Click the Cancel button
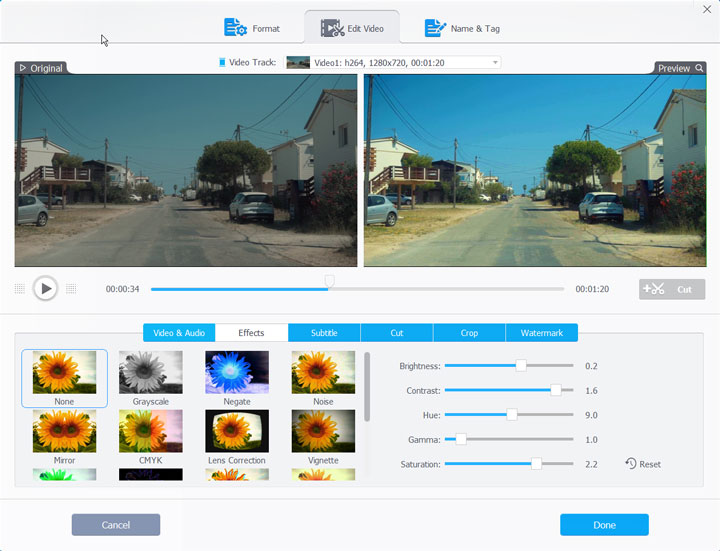Image resolution: width=720 pixels, height=551 pixels. click(116, 525)
